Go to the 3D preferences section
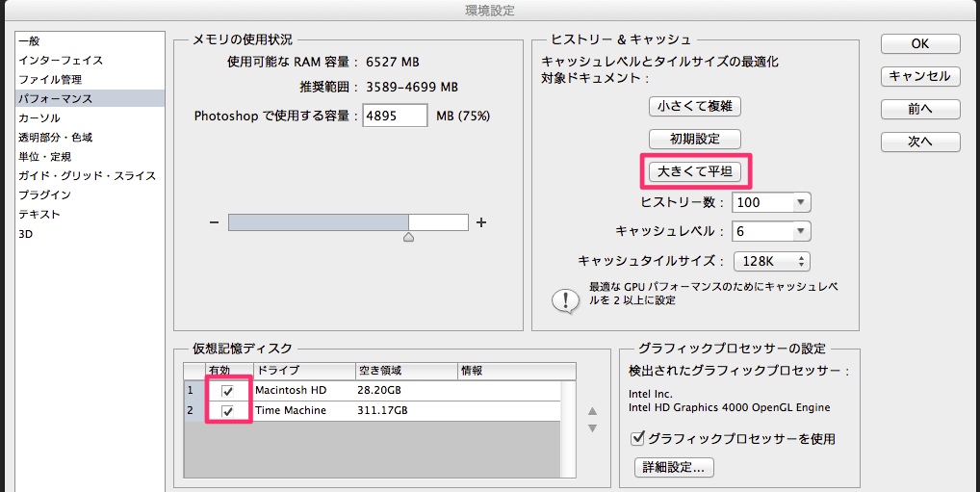The height and width of the screenshot is (492, 980). 26,233
